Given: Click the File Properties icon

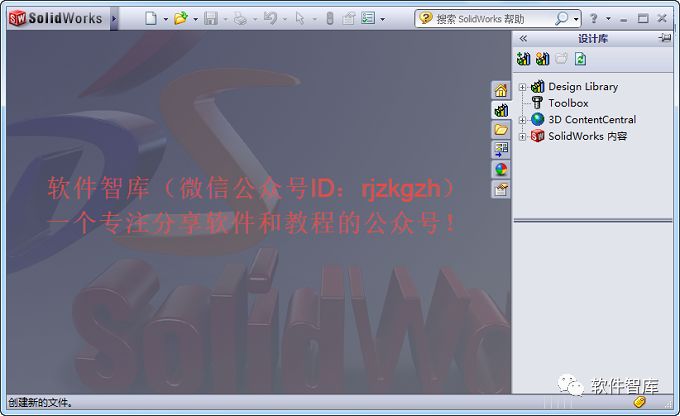Looking at the screenshot, I should point(349,18).
